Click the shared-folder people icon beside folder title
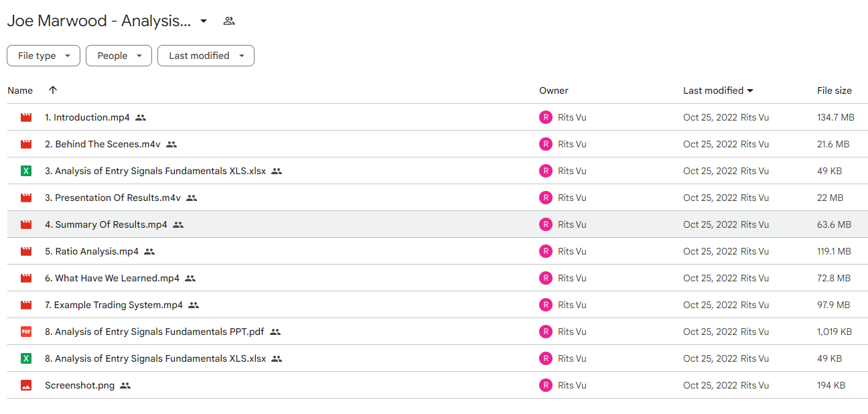 (229, 21)
